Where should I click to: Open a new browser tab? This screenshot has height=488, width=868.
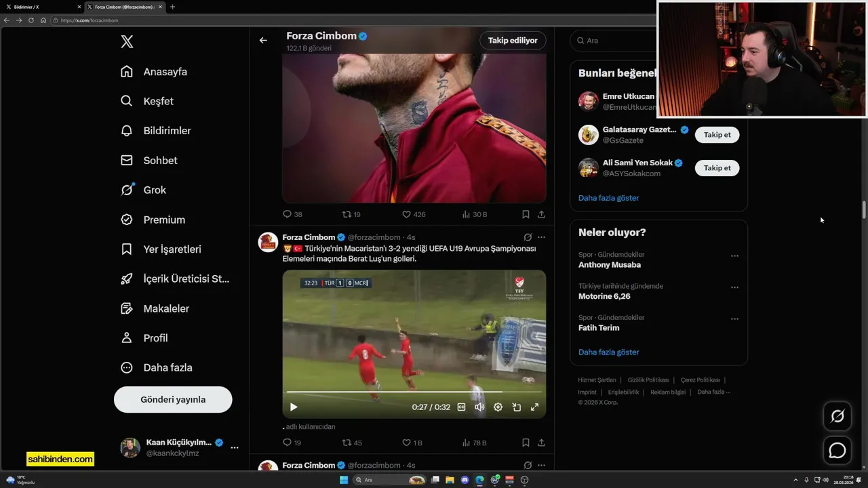click(172, 7)
